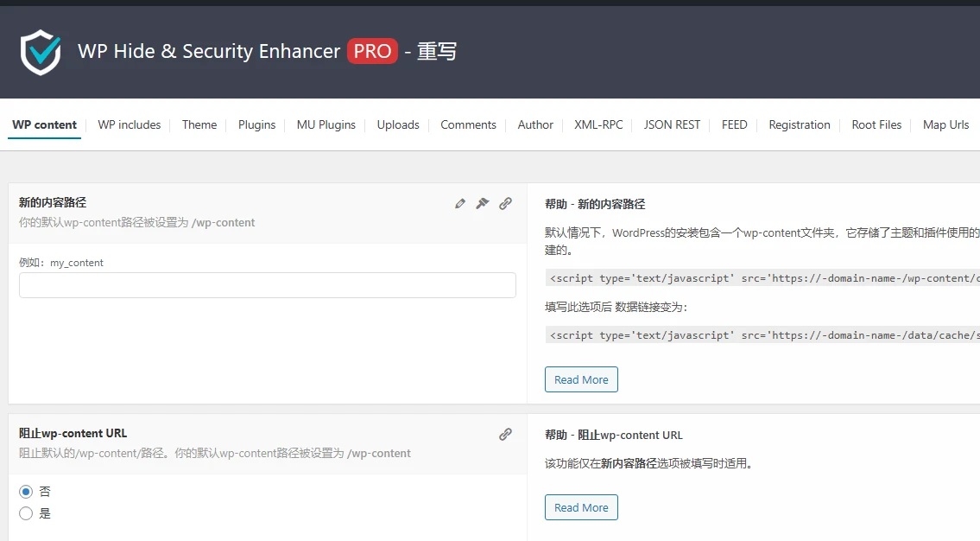Screen dimensions: 980x541
Task: Switch to the WP includes tab
Action: pyautogui.click(x=130, y=124)
